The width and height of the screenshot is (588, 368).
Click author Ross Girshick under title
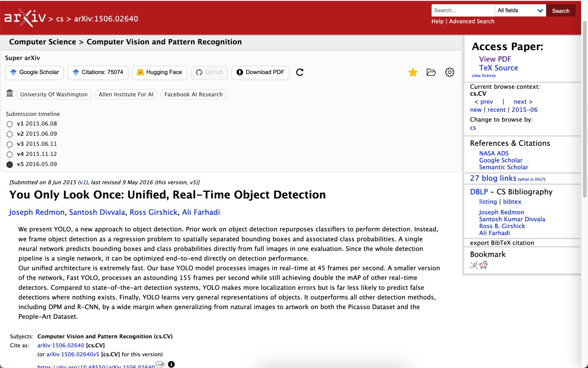point(153,212)
